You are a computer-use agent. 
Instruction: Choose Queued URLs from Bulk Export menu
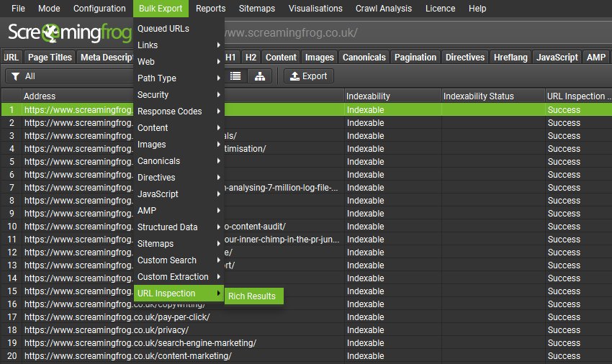point(163,29)
